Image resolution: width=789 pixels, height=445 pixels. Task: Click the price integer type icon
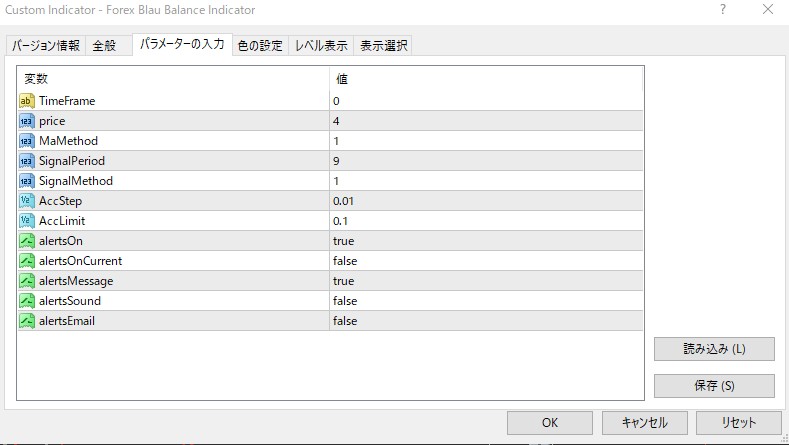[27, 121]
